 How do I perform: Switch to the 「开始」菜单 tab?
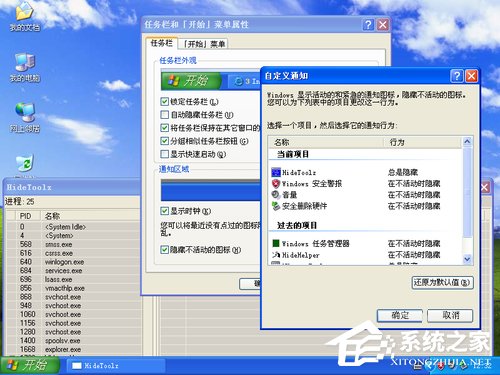[x=204, y=44]
